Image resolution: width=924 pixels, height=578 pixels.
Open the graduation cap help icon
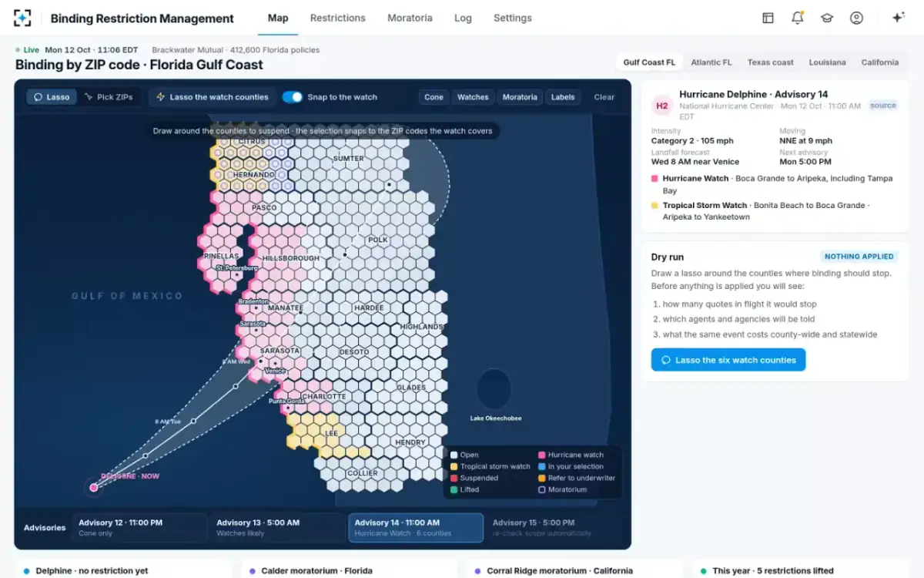coord(827,18)
